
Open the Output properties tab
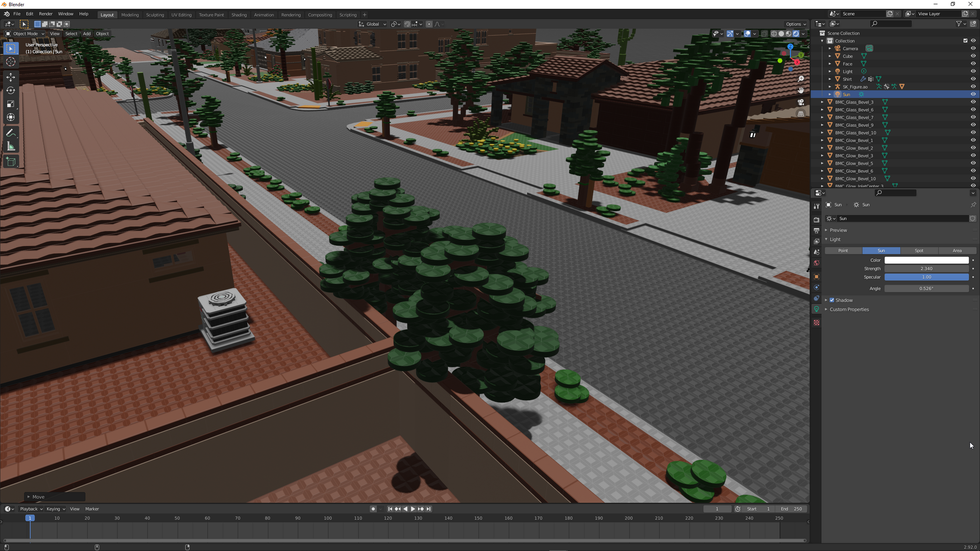point(816,231)
